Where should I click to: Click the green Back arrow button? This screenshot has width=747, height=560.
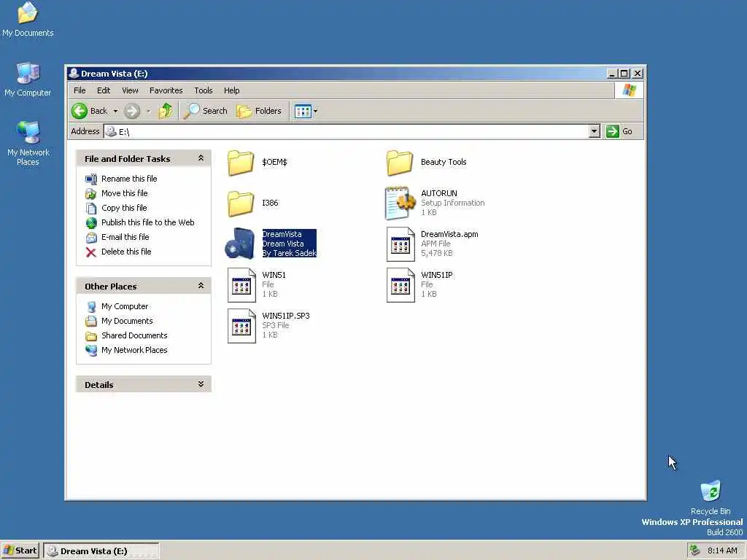point(80,111)
